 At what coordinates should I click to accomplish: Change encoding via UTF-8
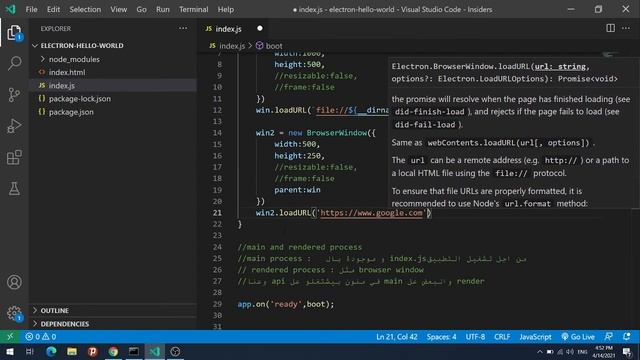(x=475, y=337)
